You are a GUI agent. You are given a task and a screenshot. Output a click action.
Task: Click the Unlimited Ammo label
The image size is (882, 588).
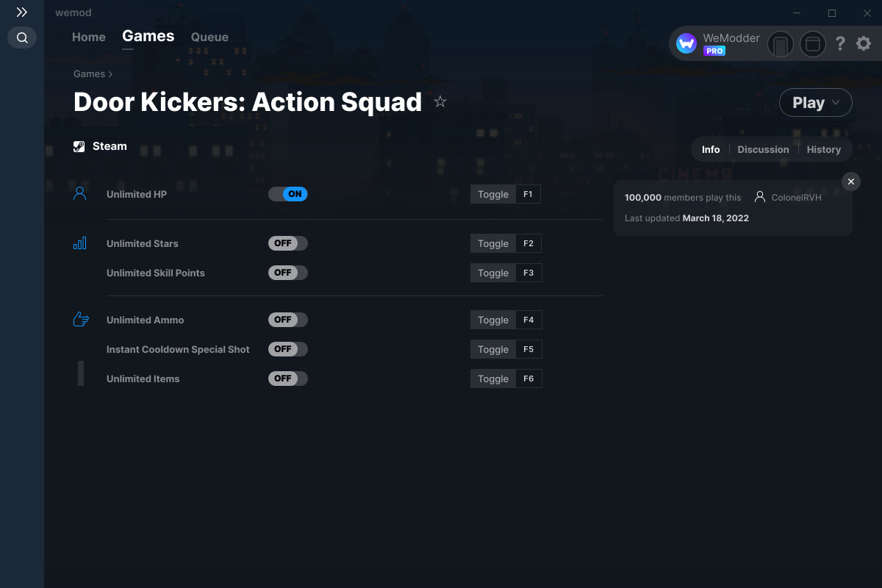pyautogui.click(x=146, y=320)
